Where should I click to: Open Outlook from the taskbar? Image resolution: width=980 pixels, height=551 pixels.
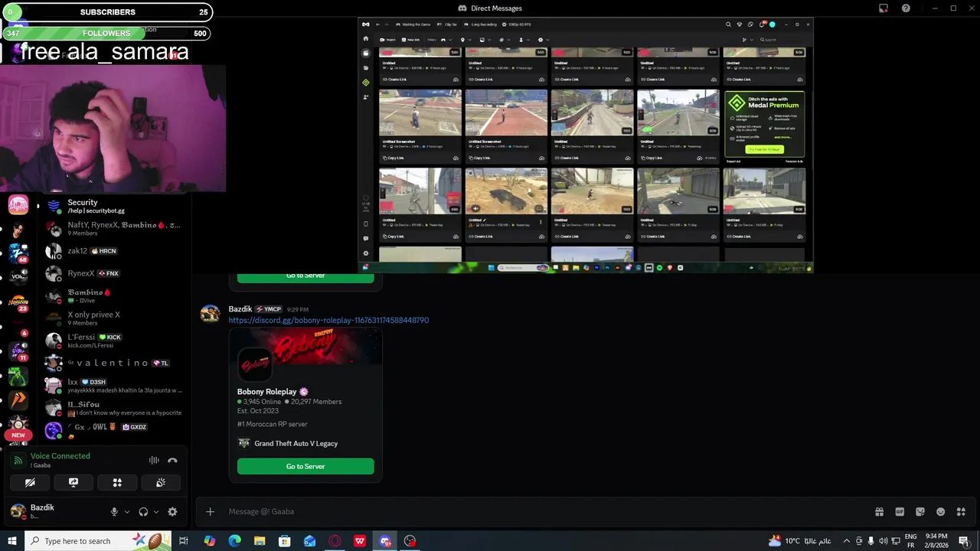[310, 541]
